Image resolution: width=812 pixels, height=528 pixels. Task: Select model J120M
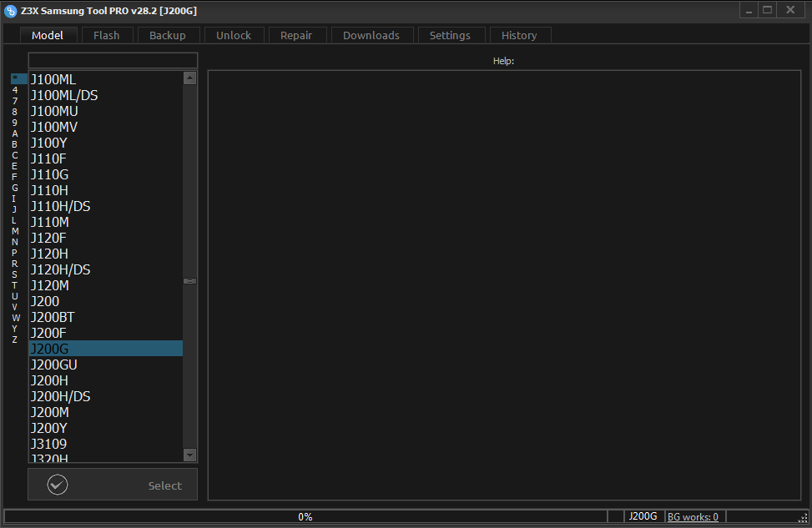coord(106,286)
